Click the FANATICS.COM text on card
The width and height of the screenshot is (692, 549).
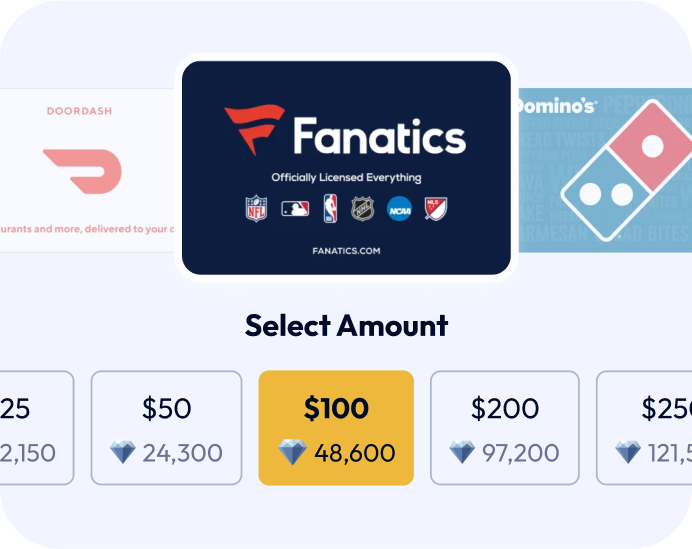click(346, 251)
